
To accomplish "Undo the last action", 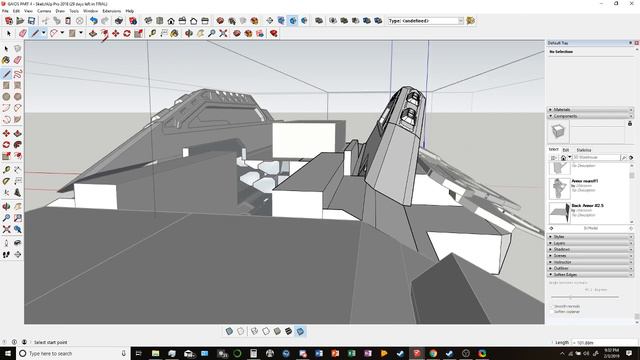I will pyautogui.click(x=93, y=20).
